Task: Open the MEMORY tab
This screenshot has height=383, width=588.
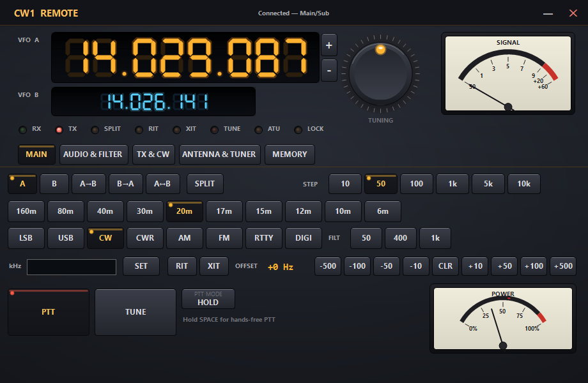Action: point(290,154)
